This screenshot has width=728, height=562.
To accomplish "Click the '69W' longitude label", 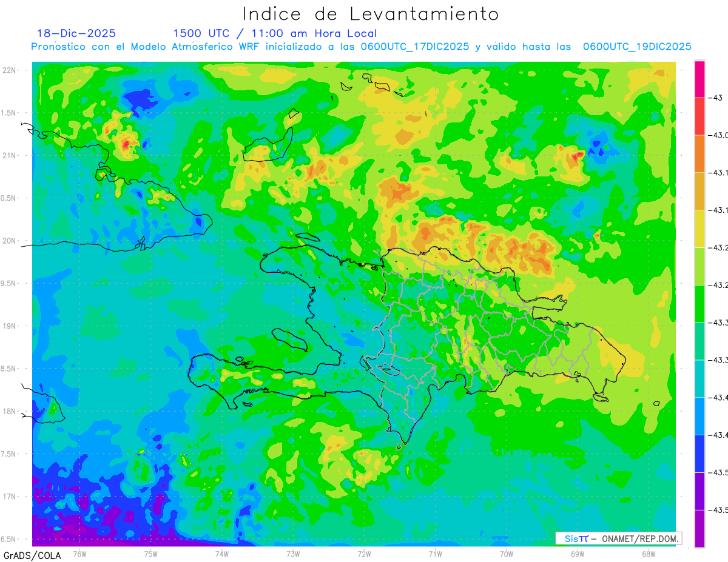I will (578, 554).
